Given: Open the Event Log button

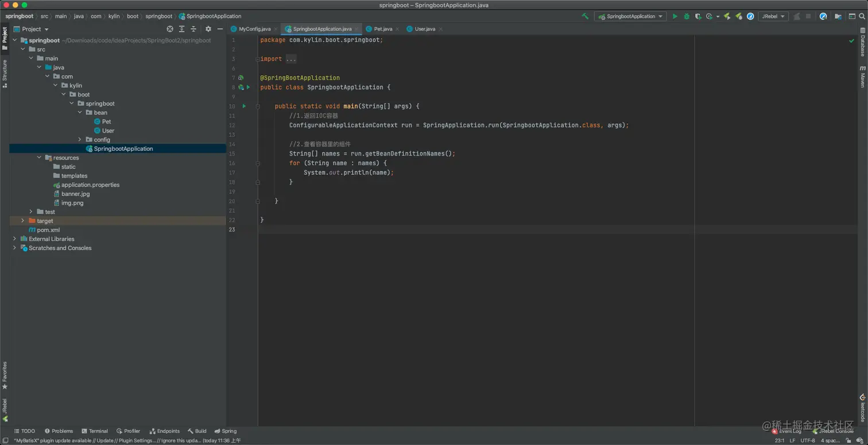Looking at the screenshot, I should tap(786, 431).
